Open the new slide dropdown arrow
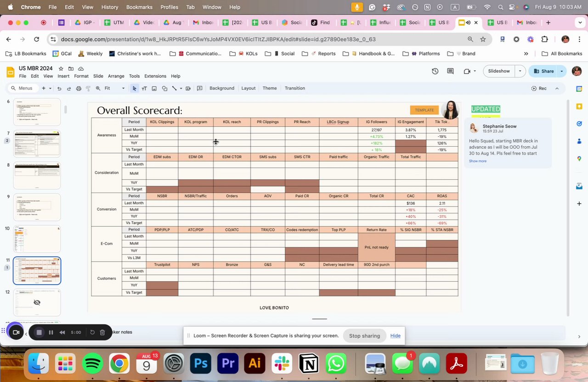Screen dimensions: 588x382 pyautogui.click(x=50, y=88)
